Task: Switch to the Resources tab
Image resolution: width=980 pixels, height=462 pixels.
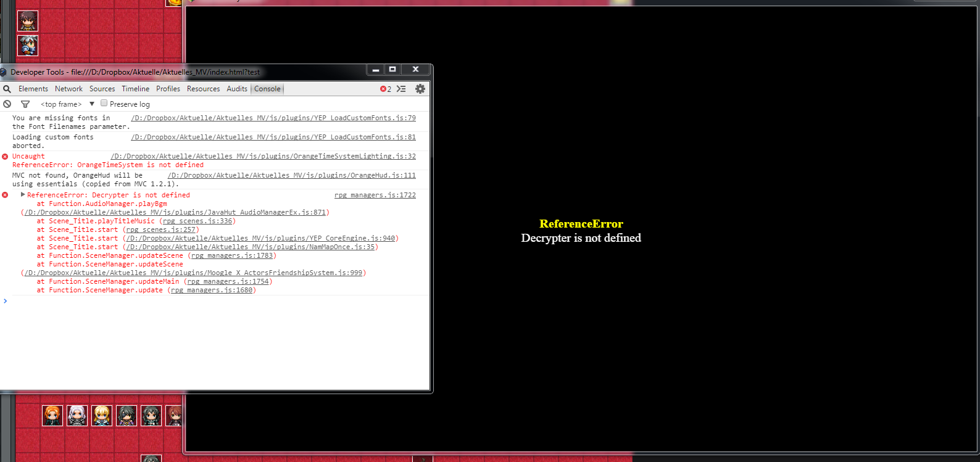Action: [203, 89]
